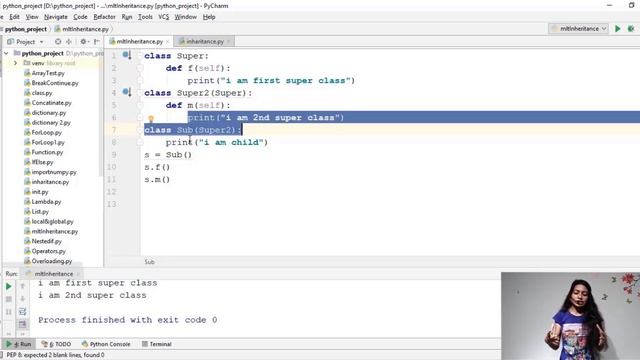This screenshot has height=360, width=640.
Task: Open the Refactor menu
Action: coord(104,17)
